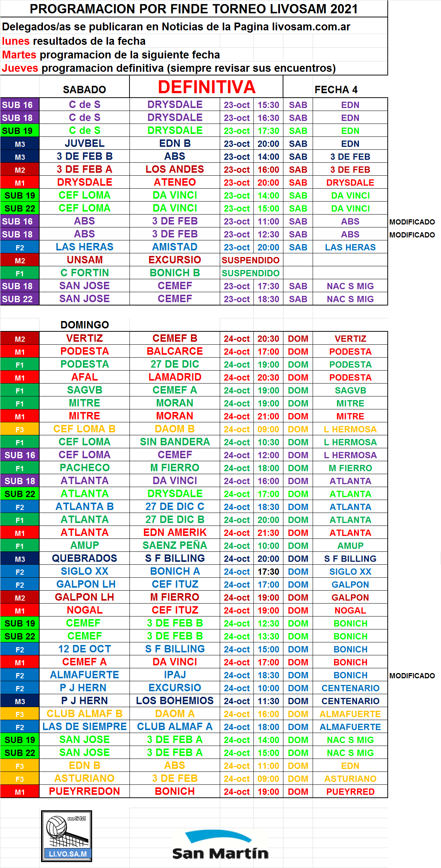Screen dimensions: 441x868
Task: Select the EXCURSIO cell in the UNSAM row
Action: pos(175,260)
